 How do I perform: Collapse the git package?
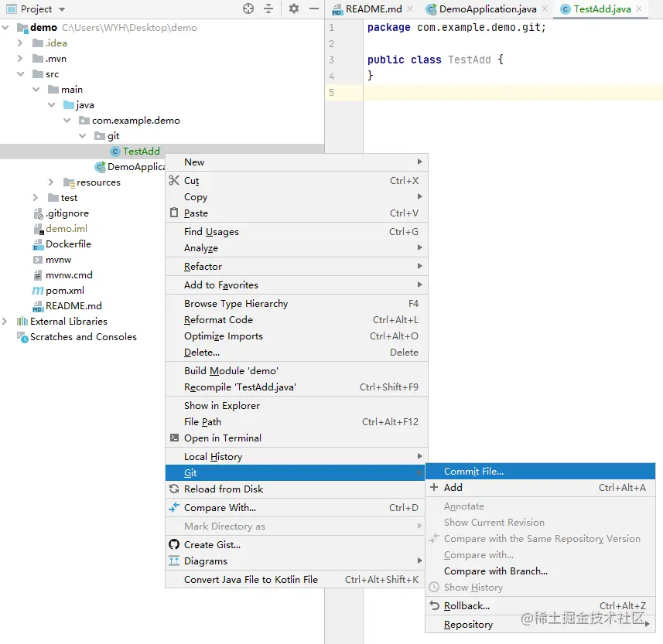coord(83,135)
